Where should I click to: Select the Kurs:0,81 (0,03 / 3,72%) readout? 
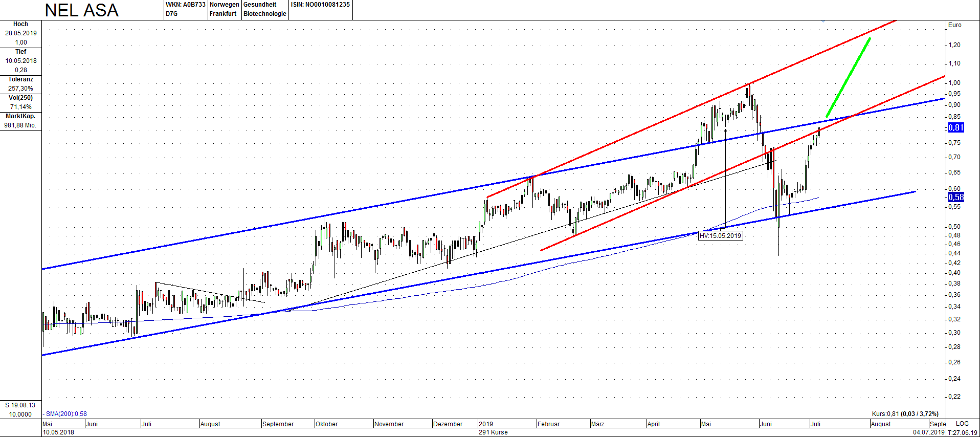tap(905, 414)
